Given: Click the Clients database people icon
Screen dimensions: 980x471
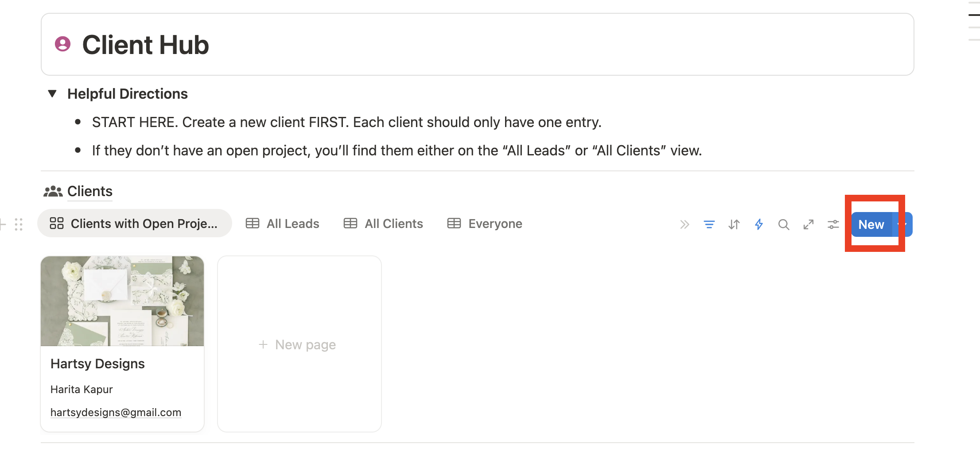Looking at the screenshot, I should point(53,191).
